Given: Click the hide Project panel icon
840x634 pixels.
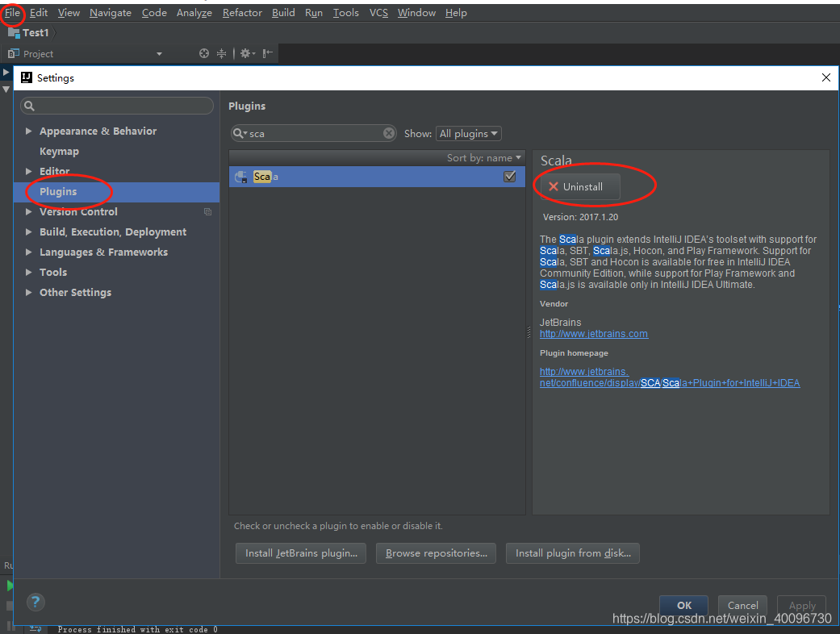Looking at the screenshot, I should point(268,53).
